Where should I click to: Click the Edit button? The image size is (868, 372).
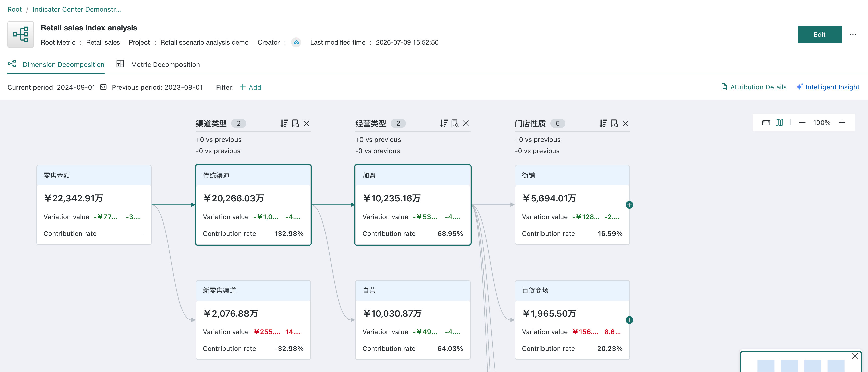tap(819, 34)
